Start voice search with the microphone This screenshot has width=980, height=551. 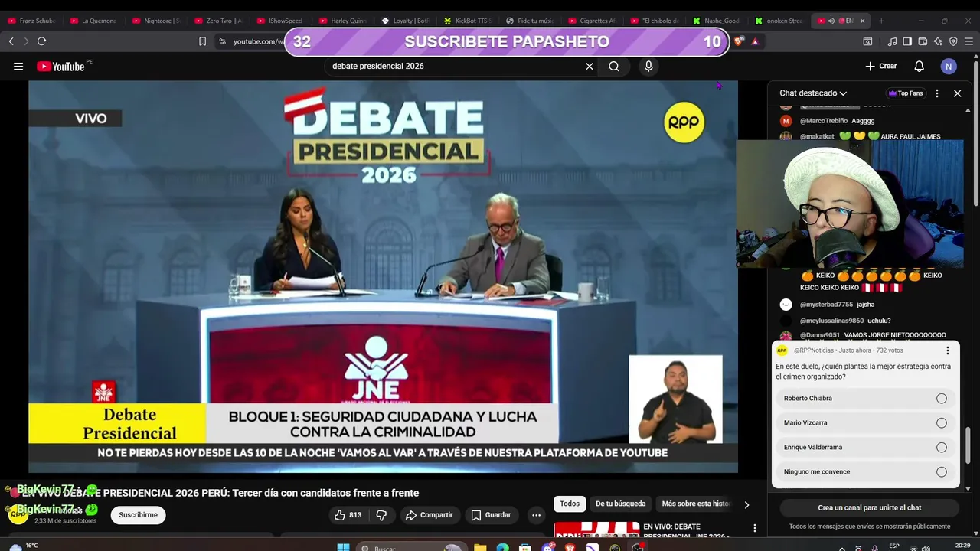click(648, 67)
